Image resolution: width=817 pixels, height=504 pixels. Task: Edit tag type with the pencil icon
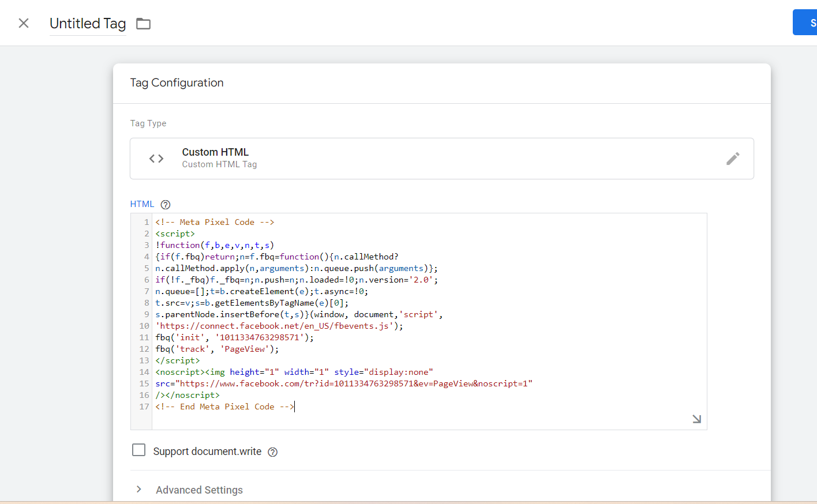point(733,159)
